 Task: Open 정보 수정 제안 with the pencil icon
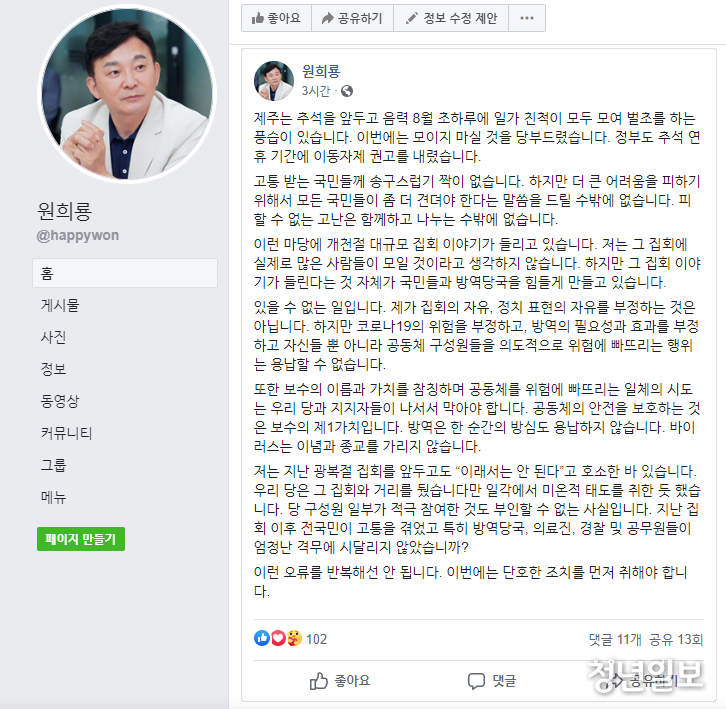click(x=451, y=18)
